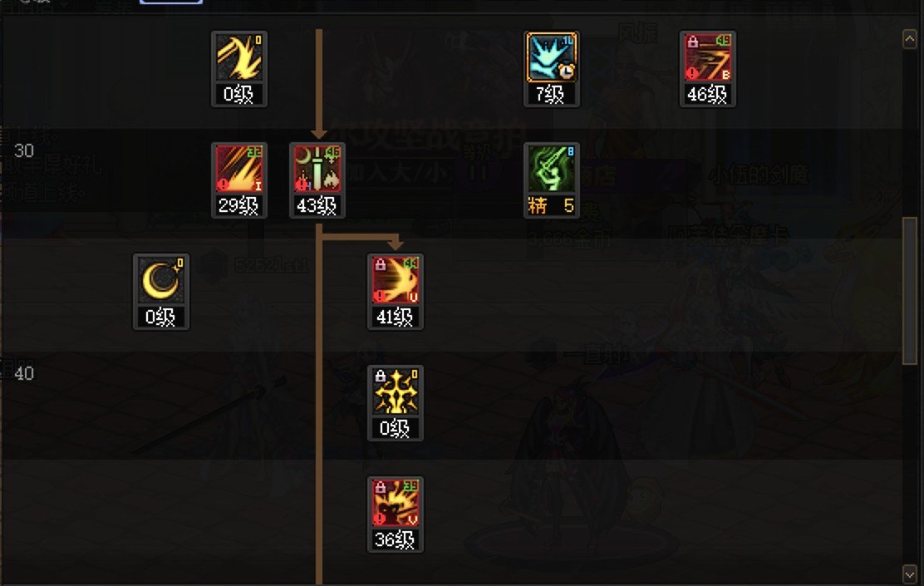
Task: Click the skill tree scrollbar thumb
Action: pos(909,291)
